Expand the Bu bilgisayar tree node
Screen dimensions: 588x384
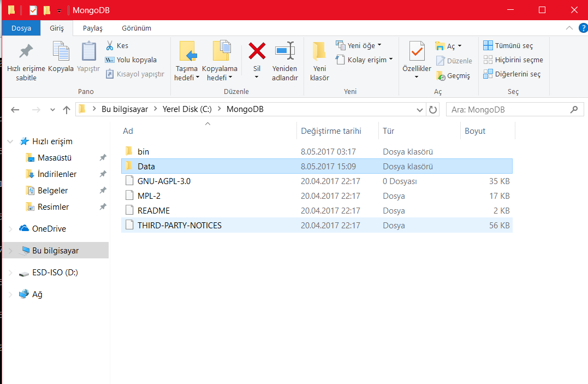pyautogui.click(x=10, y=251)
